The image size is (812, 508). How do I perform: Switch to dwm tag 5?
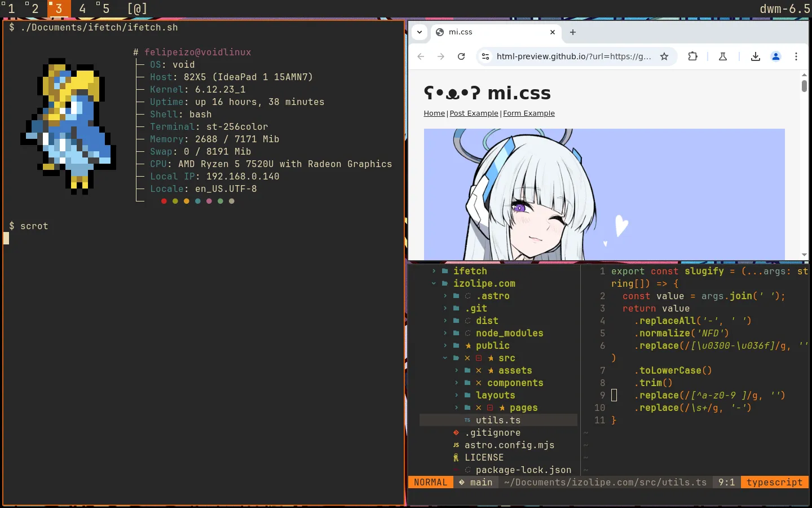click(x=105, y=8)
